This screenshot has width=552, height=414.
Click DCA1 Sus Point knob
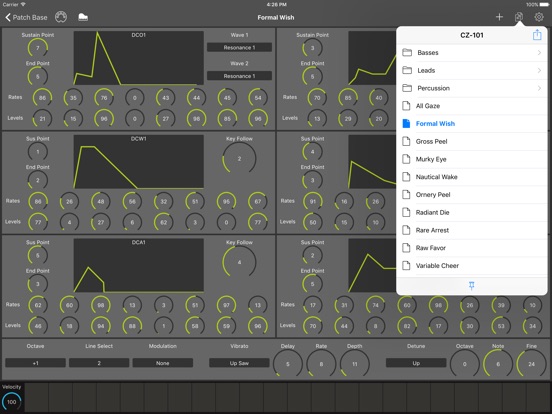pyautogui.click(x=38, y=256)
